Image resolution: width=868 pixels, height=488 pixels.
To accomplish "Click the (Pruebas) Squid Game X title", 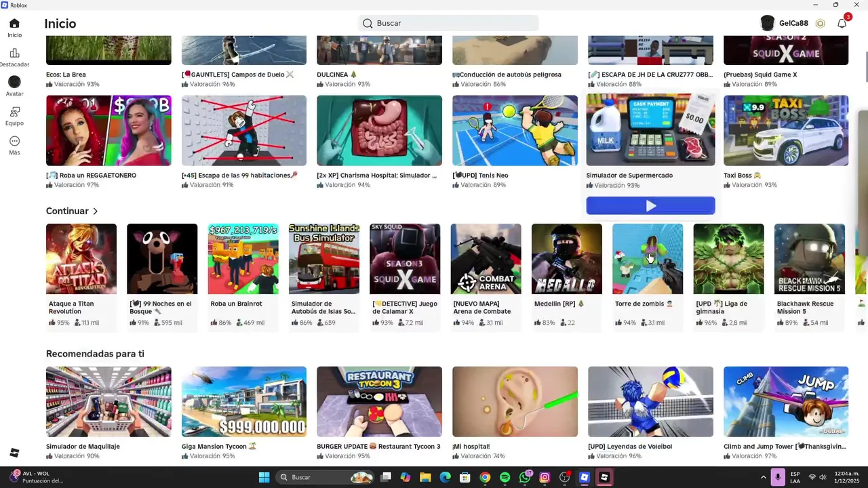I will click(760, 75).
